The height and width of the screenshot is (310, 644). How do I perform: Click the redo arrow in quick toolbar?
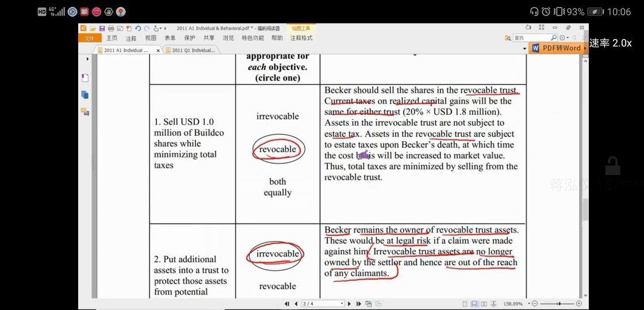point(147,28)
